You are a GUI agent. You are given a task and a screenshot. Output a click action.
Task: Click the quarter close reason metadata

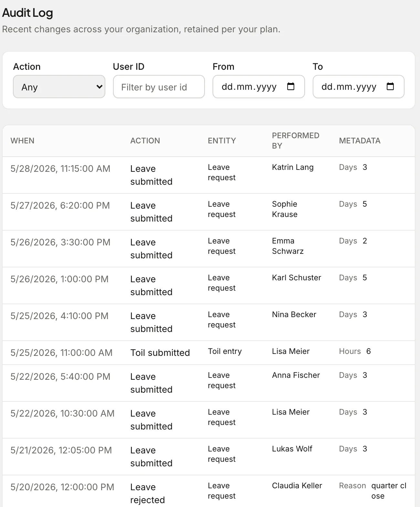(389, 491)
